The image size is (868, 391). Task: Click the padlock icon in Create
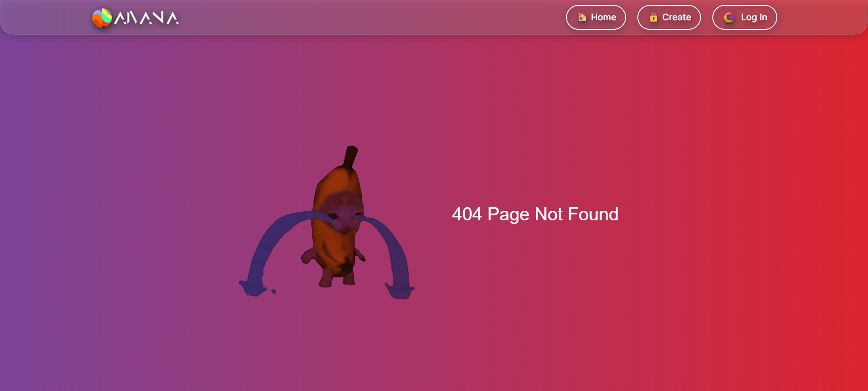click(x=654, y=17)
